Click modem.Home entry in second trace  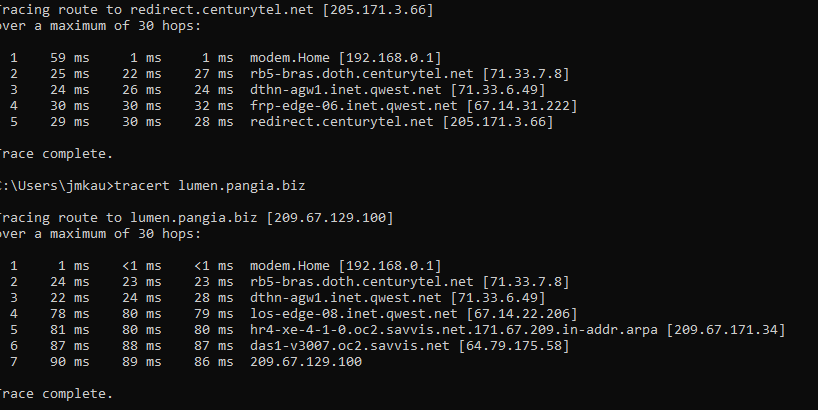[290, 266]
